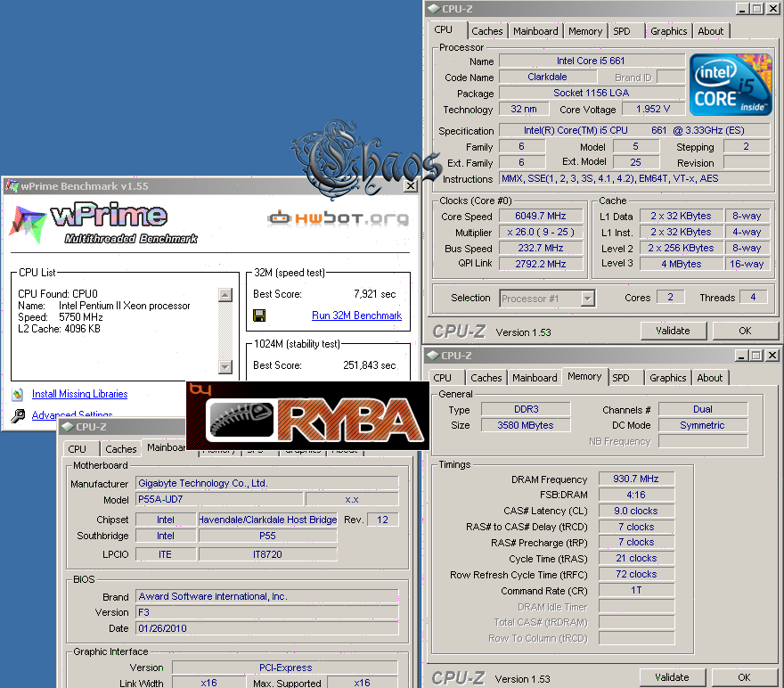Click the CPU-Z title bar icon of top window

[434, 9]
